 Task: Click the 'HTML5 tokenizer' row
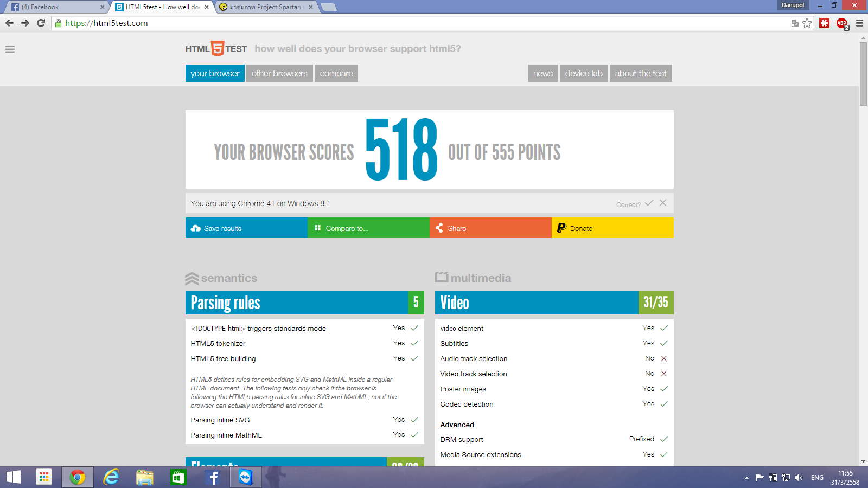pos(305,343)
